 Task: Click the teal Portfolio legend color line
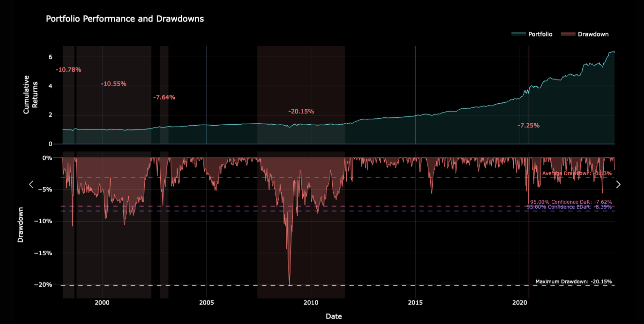pos(518,34)
